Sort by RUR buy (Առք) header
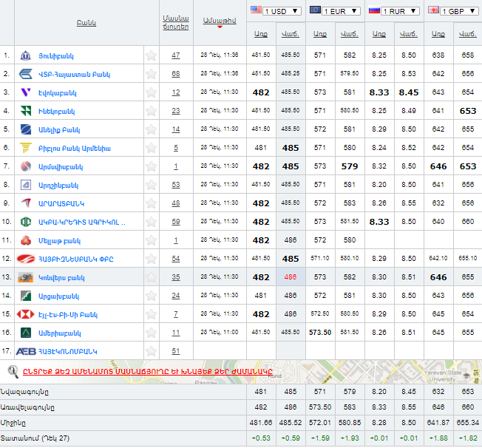The image size is (482, 448). (379, 34)
